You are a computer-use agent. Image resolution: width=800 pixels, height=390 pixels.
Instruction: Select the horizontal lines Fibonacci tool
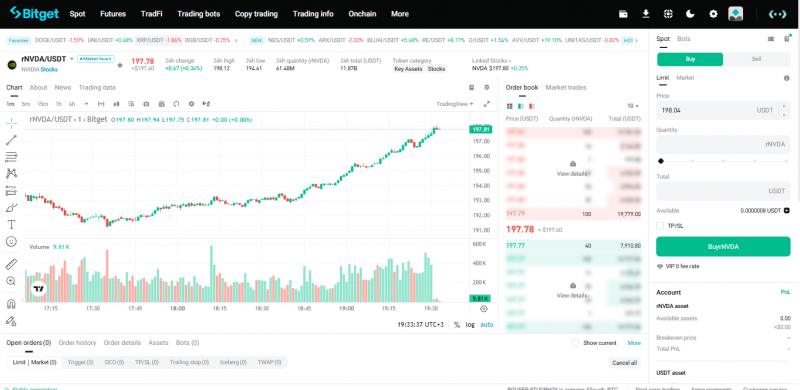[x=11, y=157]
